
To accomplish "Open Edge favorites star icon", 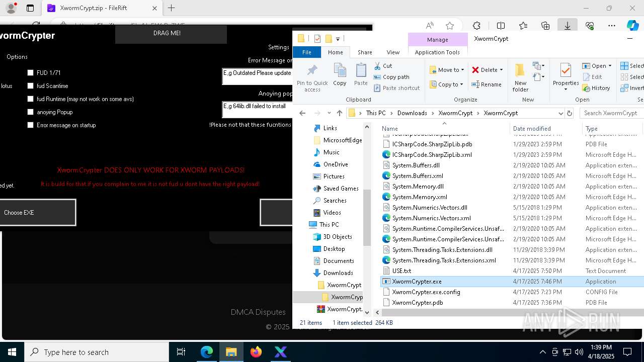I will [x=450, y=25].
